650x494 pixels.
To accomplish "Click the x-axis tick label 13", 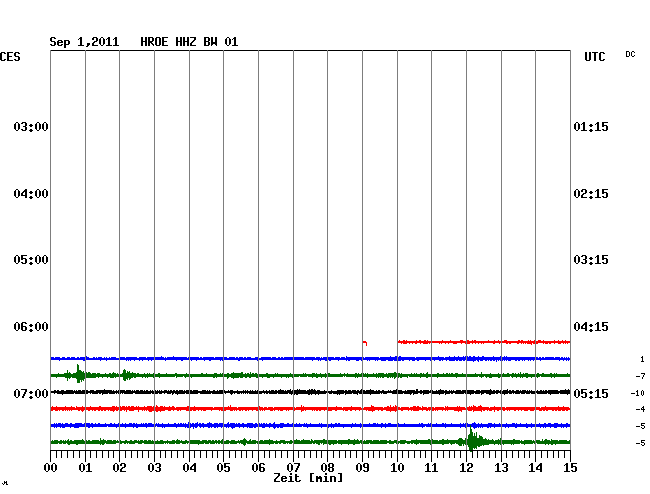I will pos(501,468).
